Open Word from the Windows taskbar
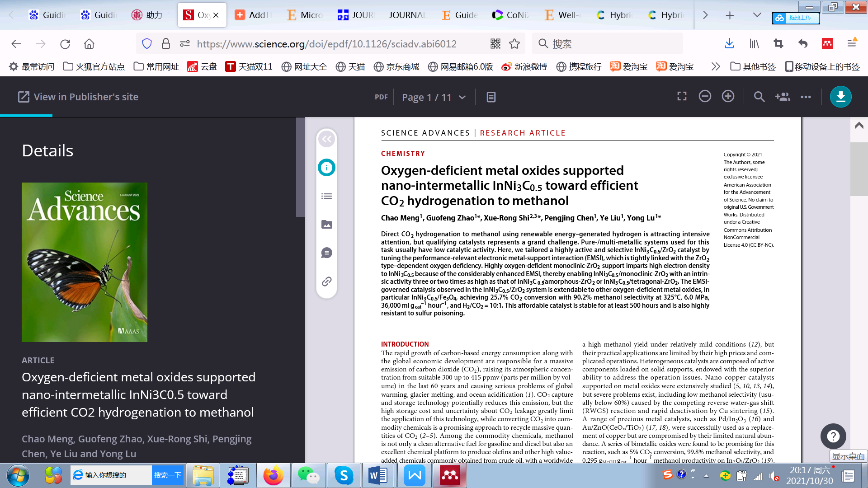Viewport: 868px width, 488px height. point(378,475)
